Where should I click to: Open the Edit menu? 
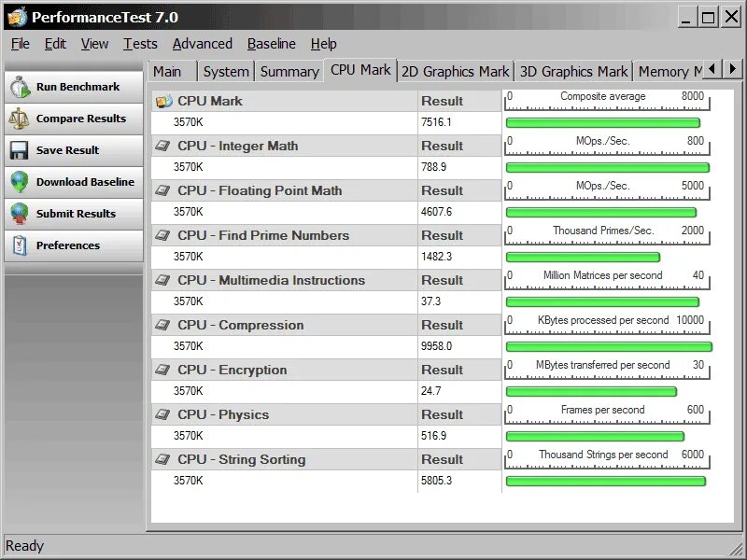tap(55, 44)
